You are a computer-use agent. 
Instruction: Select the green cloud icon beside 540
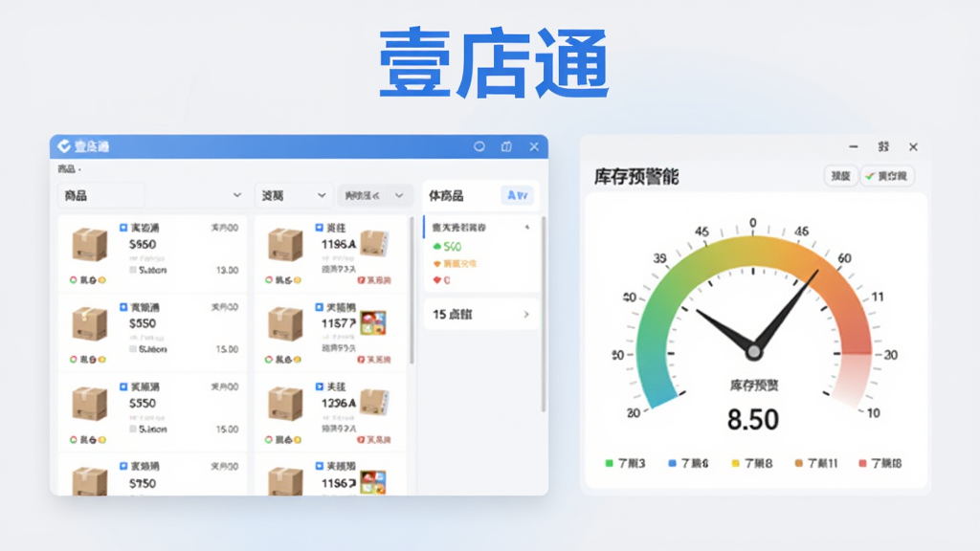(x=436, y=247)
